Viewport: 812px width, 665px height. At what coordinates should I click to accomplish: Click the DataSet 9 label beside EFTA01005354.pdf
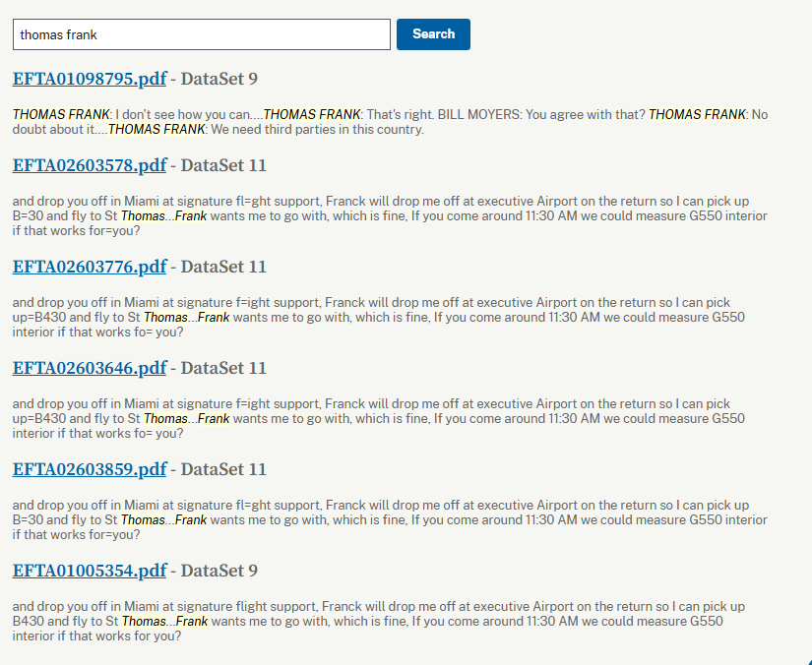coord(219,571)
